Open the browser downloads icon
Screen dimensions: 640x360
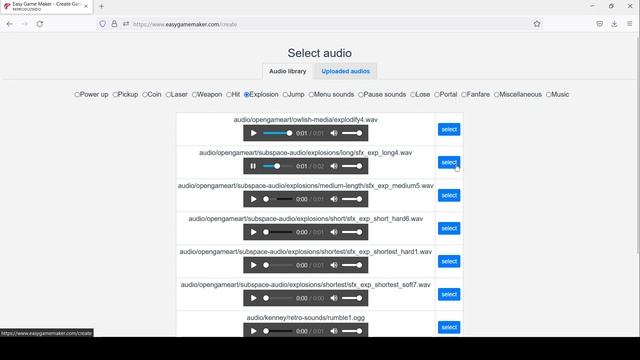614,24
